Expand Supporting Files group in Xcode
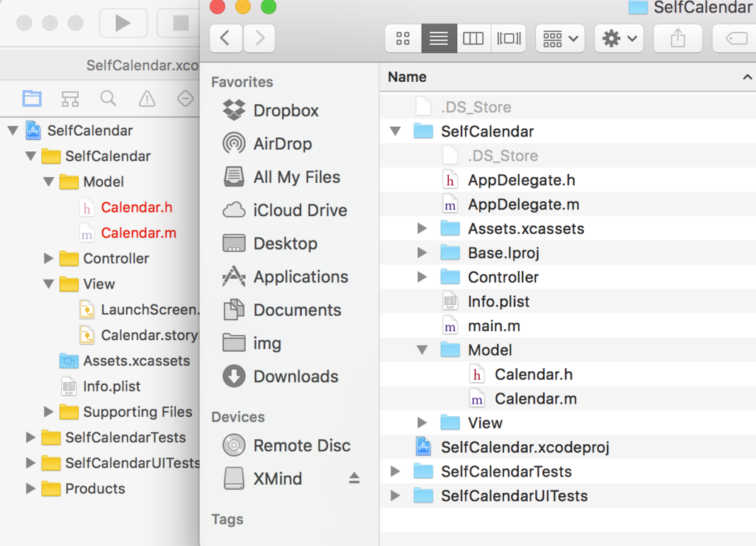The image size is (756, 546). click(48, 412)
